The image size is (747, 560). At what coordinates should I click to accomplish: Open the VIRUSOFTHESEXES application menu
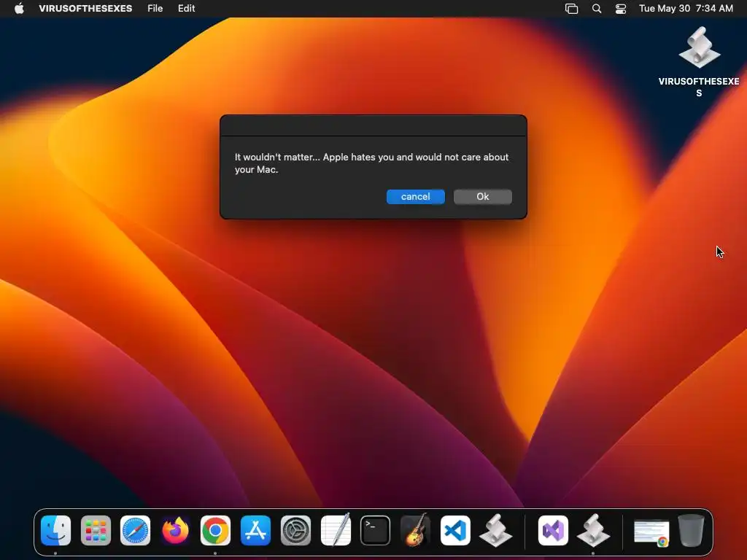(x=85, y=9)
